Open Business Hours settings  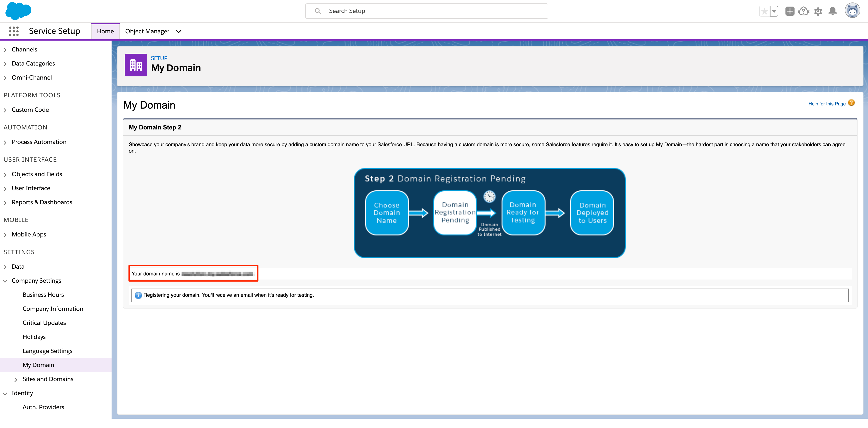[43, 295]
